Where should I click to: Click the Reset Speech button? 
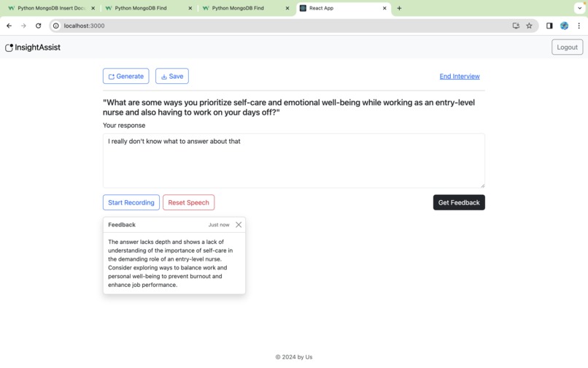189,202
